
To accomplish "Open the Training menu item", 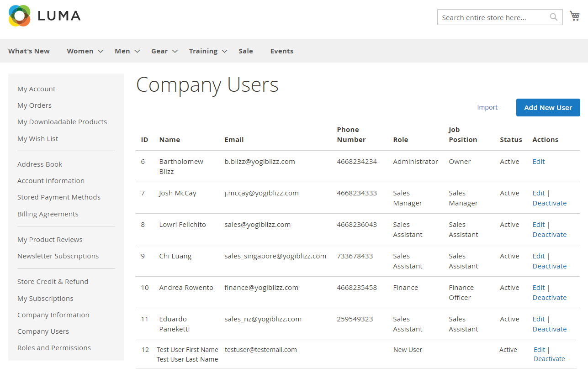I will [x=203, y=51].
